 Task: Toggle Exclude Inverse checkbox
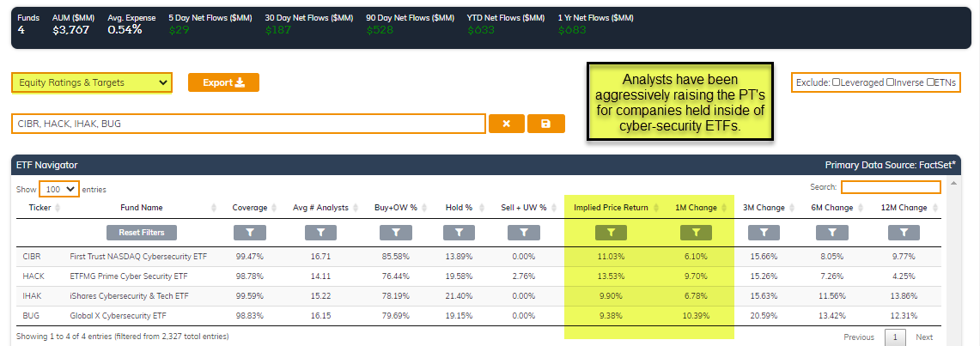click(890, 82)
